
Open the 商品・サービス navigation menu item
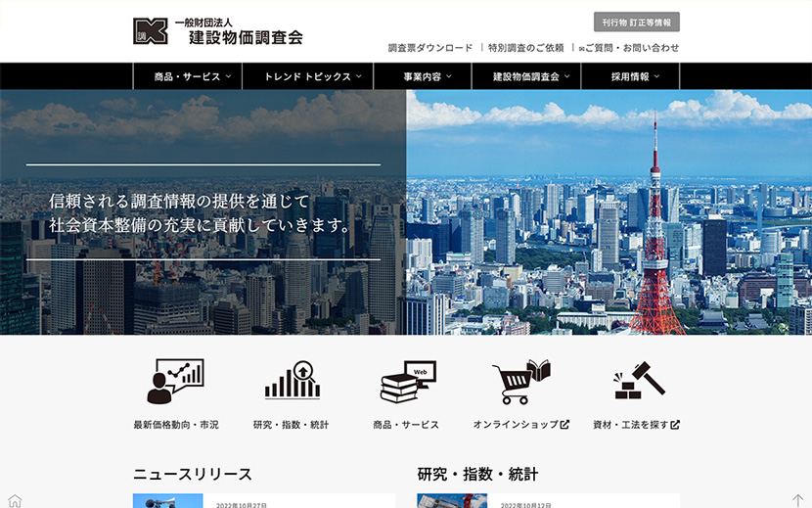(x=188, y=76)
